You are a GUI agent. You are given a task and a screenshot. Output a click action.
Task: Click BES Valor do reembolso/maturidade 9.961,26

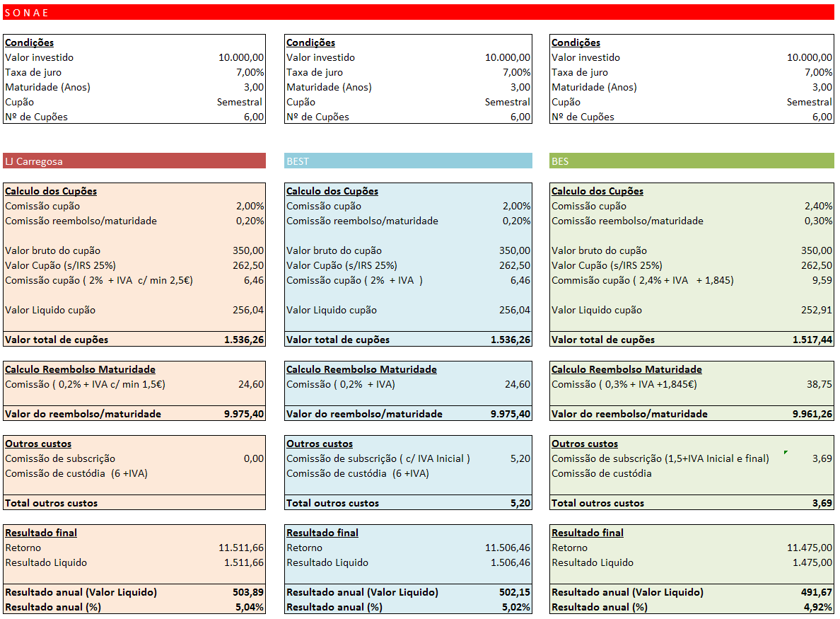812,414
